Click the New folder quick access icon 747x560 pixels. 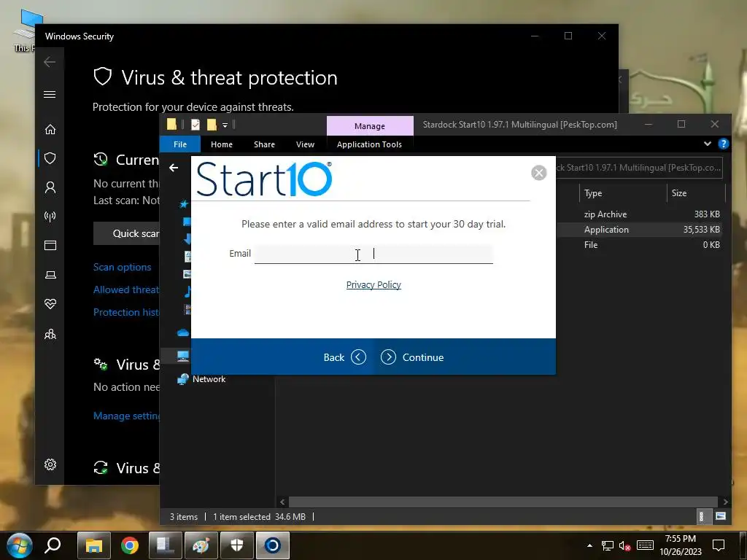point(212,125)
